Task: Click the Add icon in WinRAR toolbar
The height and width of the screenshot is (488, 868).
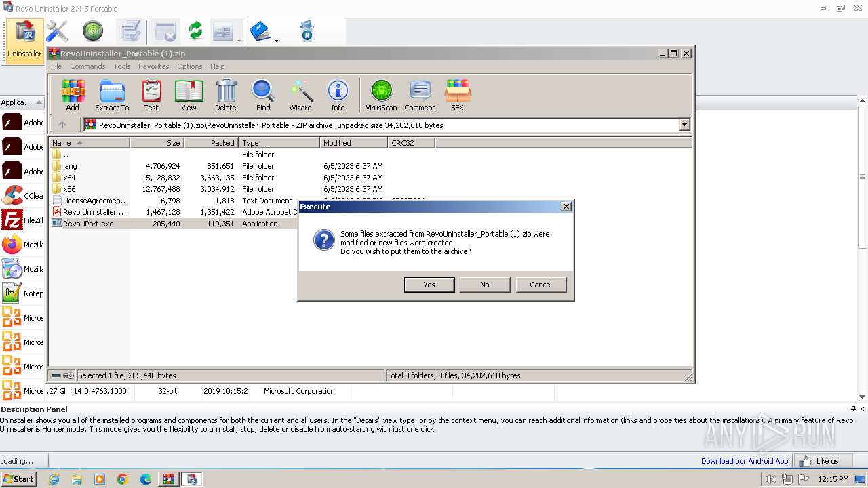Action: 73,96
